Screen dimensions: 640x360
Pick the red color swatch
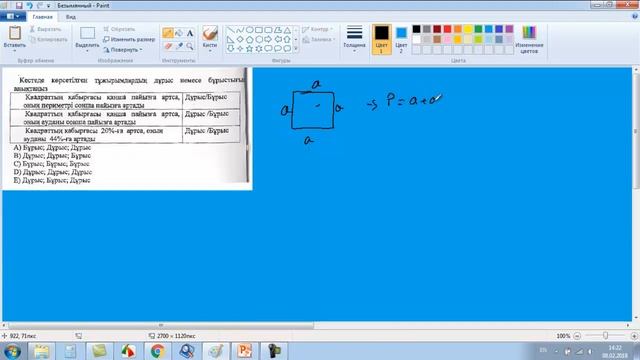(447, 29)
